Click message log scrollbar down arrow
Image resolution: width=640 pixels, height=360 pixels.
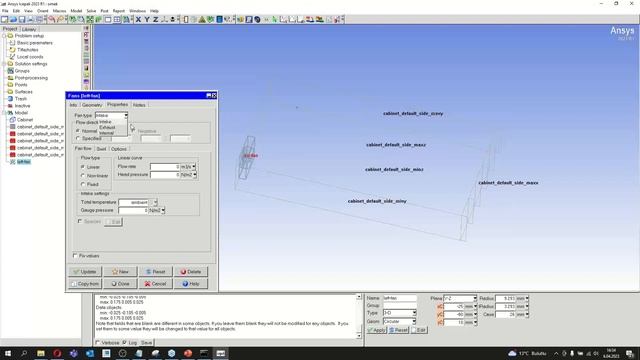coord(359,336)
